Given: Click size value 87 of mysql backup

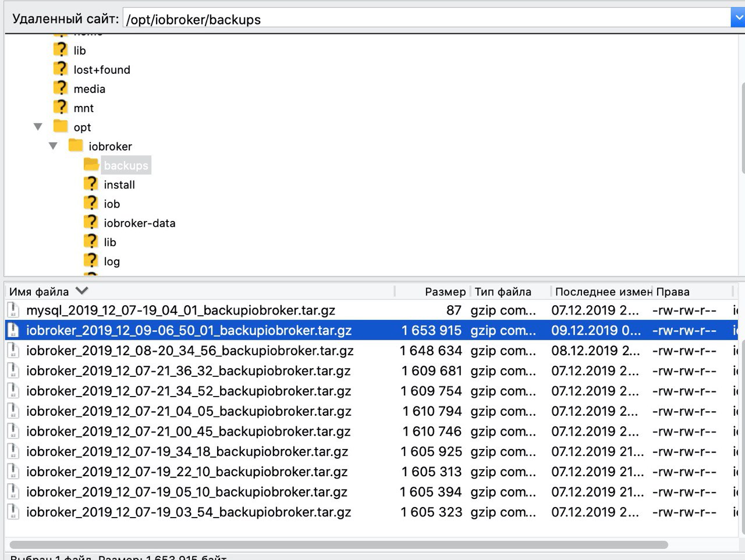Looking at the screenshot, I should (454, 310).
